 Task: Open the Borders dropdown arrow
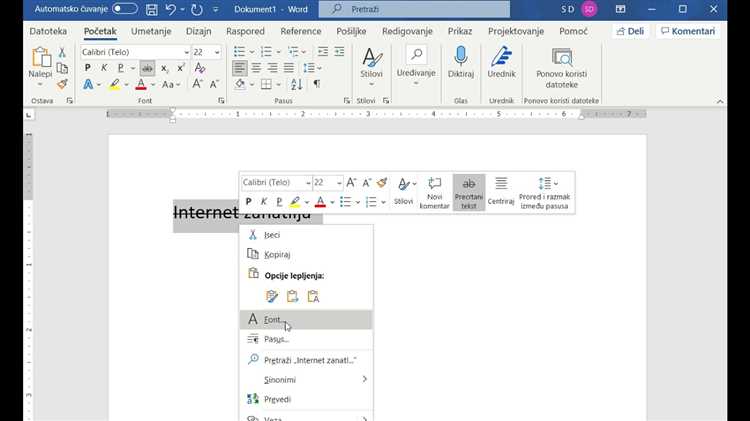click(278, 85)
